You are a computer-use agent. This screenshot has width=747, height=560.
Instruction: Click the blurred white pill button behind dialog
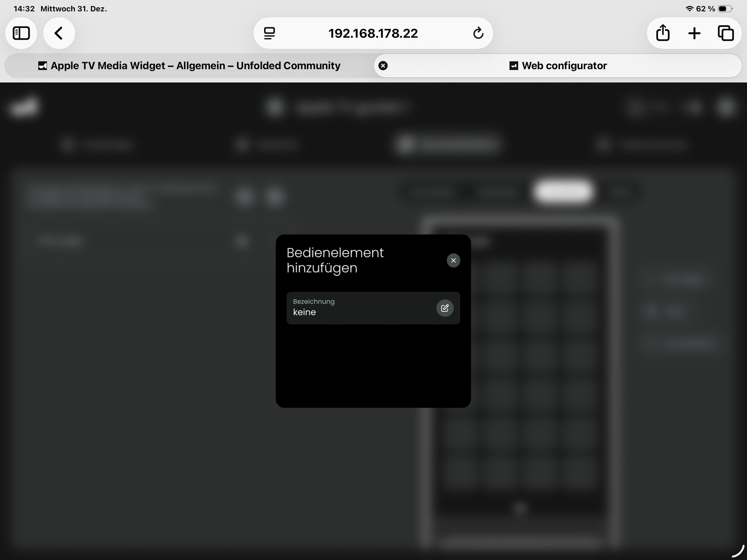(x=563, y=191)
